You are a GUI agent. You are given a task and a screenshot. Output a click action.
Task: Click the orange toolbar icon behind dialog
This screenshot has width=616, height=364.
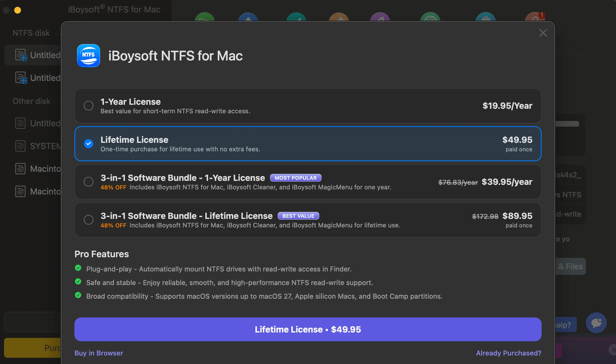(339, 17)
